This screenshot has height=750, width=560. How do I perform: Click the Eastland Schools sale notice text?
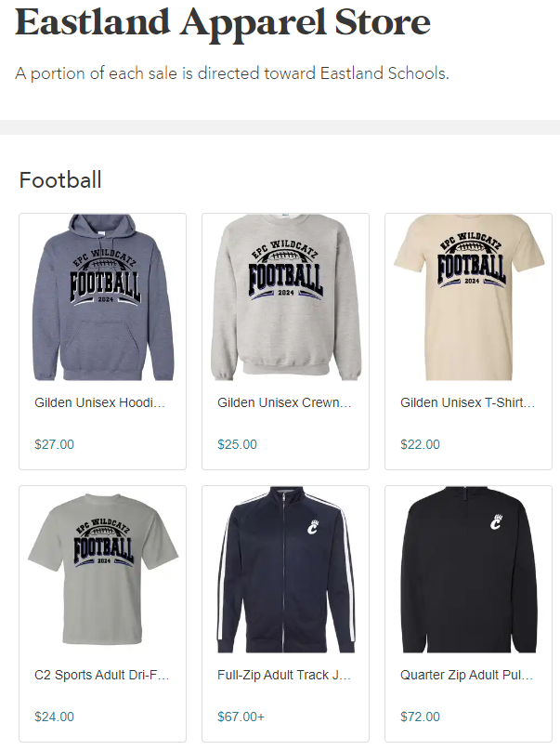(233, 72)
